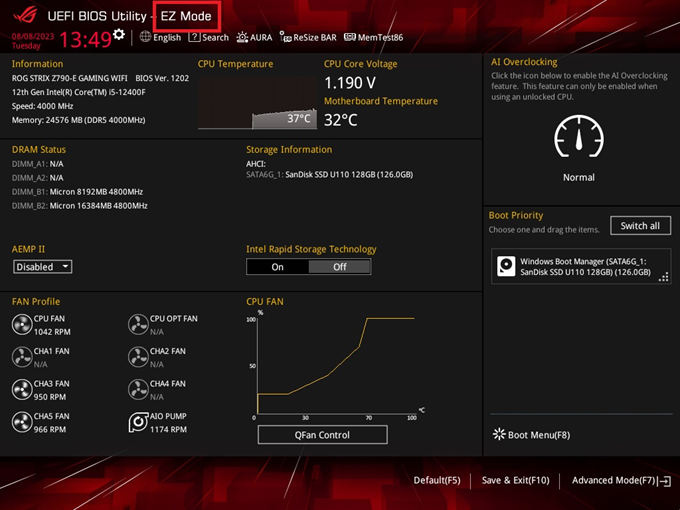
Task: Click Memory: 24576 MB (DDR5 4000MHz) text
Action: coord(78,120)
